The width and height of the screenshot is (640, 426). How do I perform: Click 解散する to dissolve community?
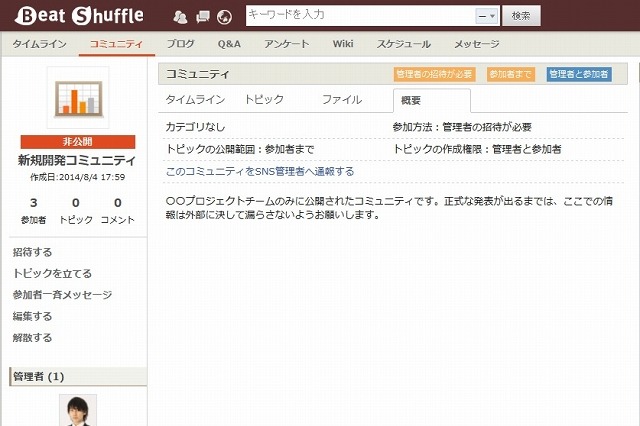32,338
